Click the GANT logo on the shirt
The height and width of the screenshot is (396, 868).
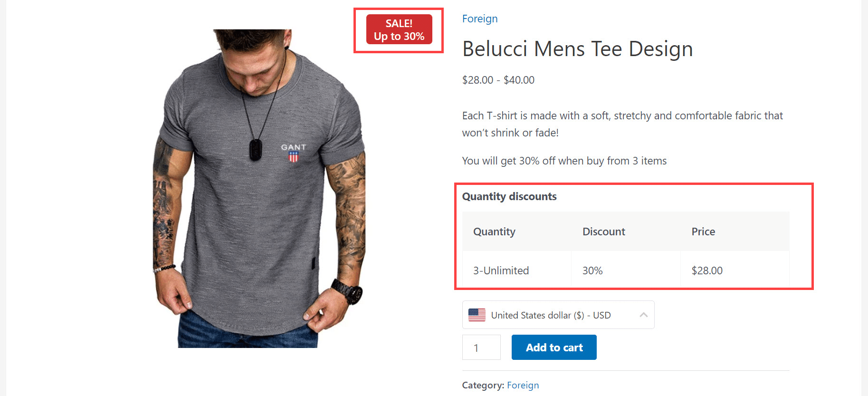[x=294, y=152]
